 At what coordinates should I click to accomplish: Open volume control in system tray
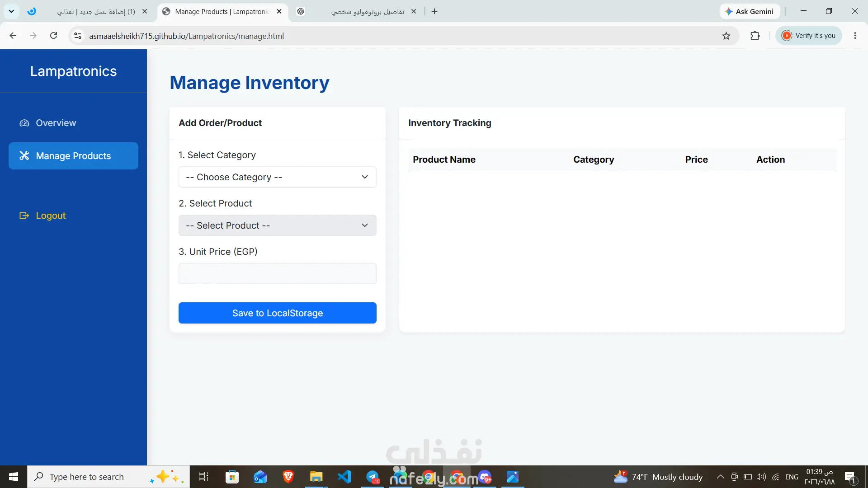761,477
